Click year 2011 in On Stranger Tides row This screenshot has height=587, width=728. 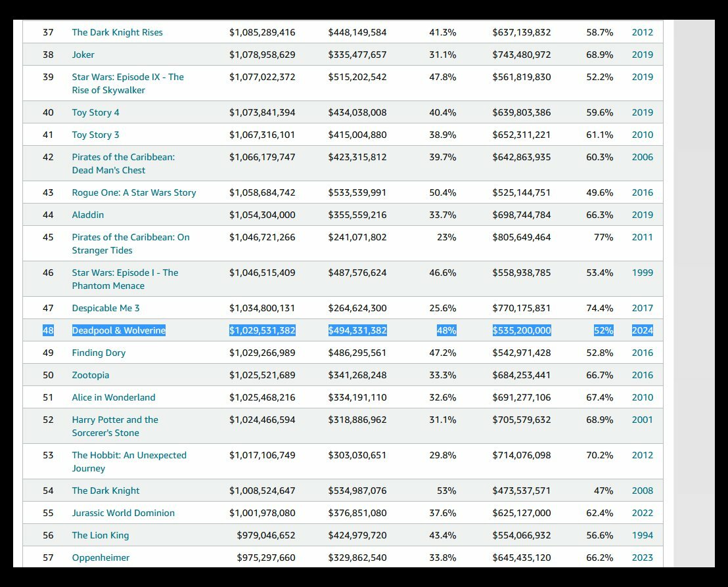(x=642, y=237)
